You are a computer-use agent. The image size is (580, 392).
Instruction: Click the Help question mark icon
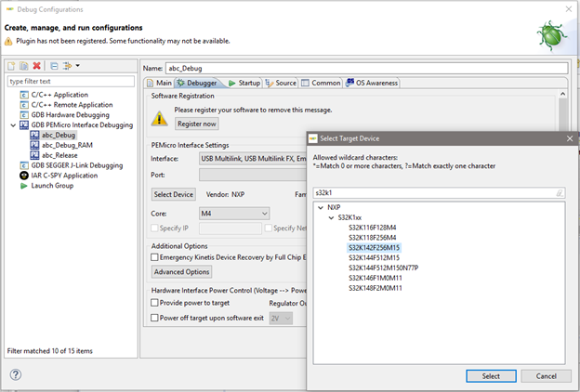(x=16, y=374)
